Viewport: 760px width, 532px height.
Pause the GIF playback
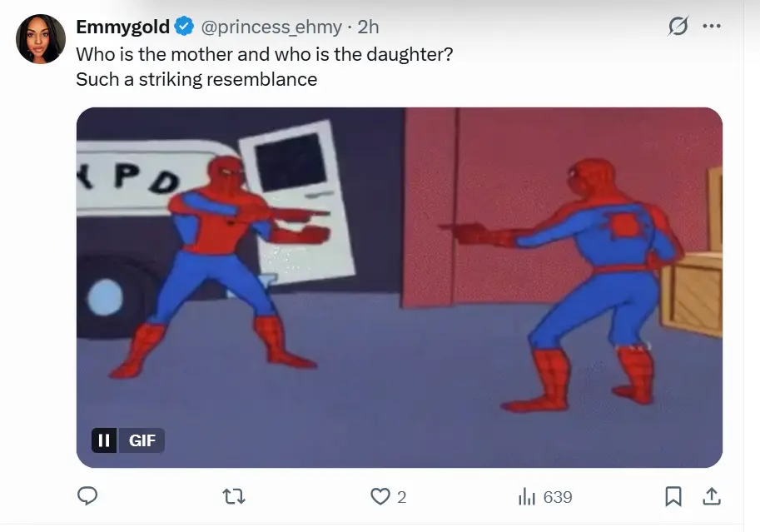tap(104, 440)
